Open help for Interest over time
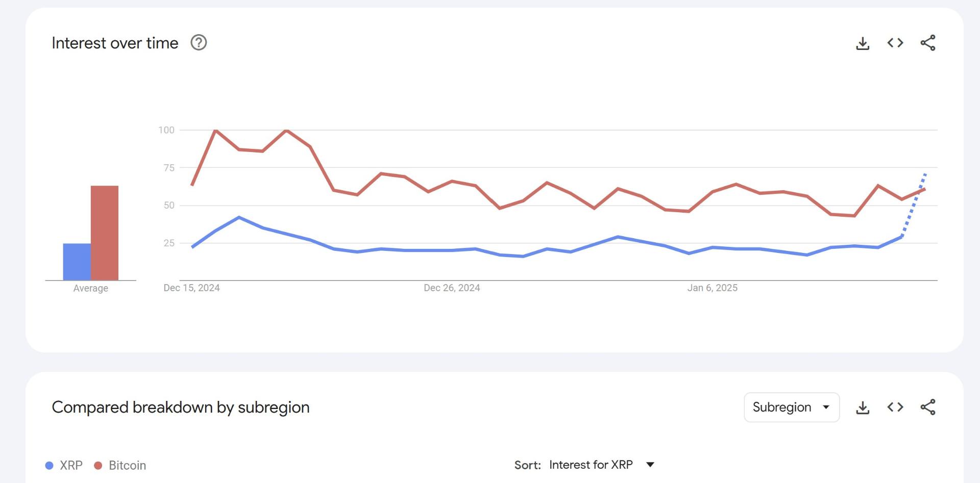 pos(199,43)
